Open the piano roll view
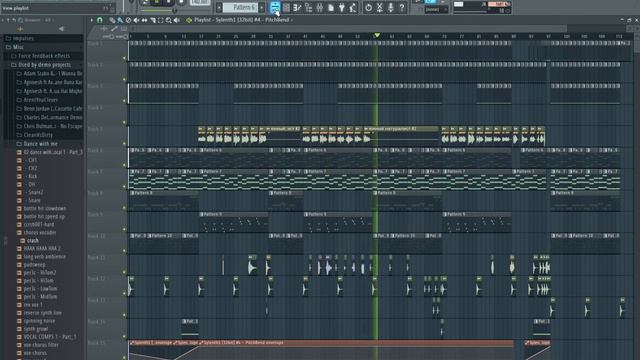Screen dimensions: 640x360 tap(298, 7)
